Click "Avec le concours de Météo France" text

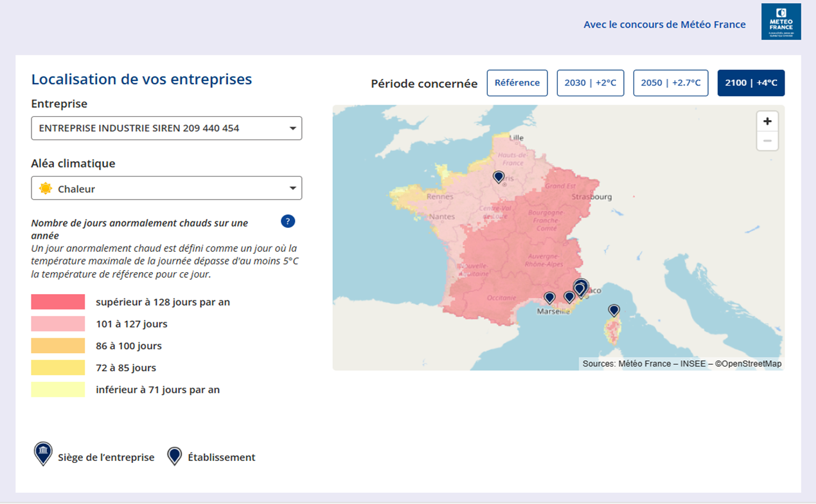tap(664, 24)
